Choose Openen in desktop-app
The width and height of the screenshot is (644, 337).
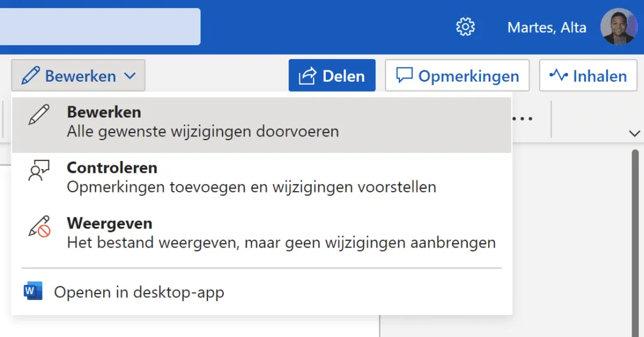tap(139, 292)
